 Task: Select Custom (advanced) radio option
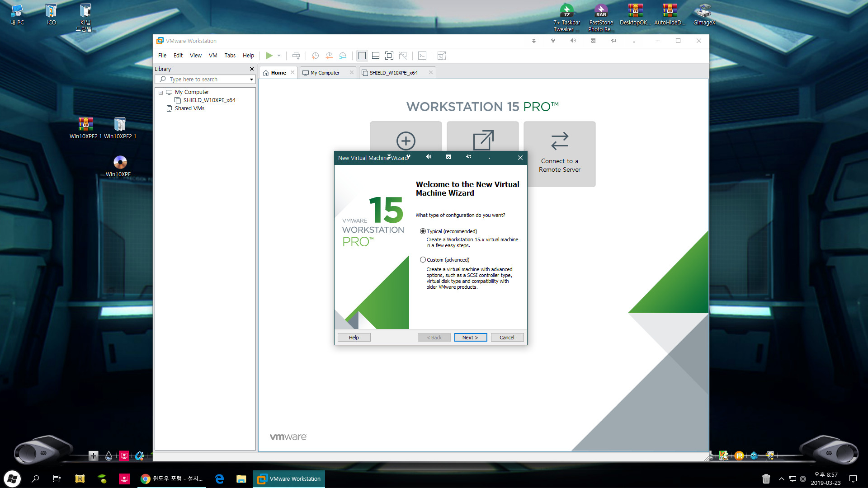coord(423,260)
